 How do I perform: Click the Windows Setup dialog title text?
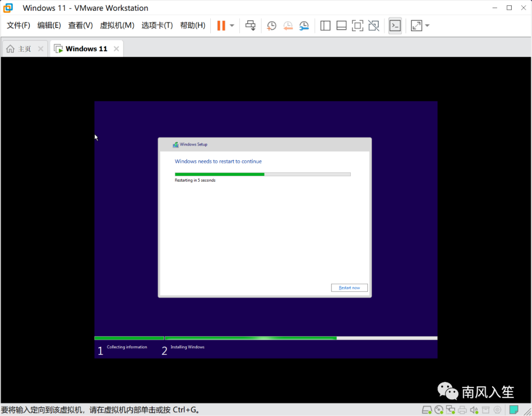coord(194,144)
